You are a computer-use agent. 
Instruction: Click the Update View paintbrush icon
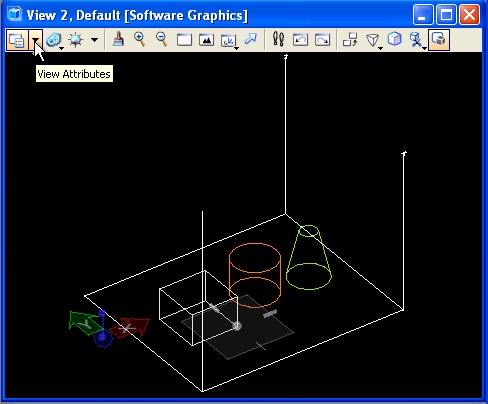coord(118,40)
